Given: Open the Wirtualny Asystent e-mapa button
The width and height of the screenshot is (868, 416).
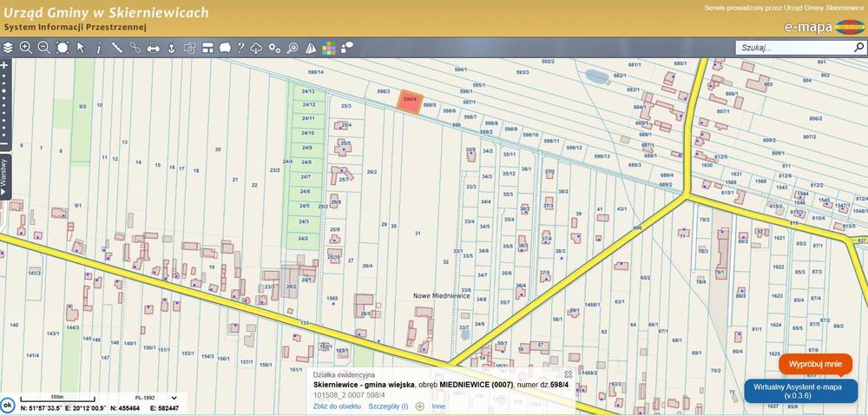Looking at the screenshot, I should (800, 391).
